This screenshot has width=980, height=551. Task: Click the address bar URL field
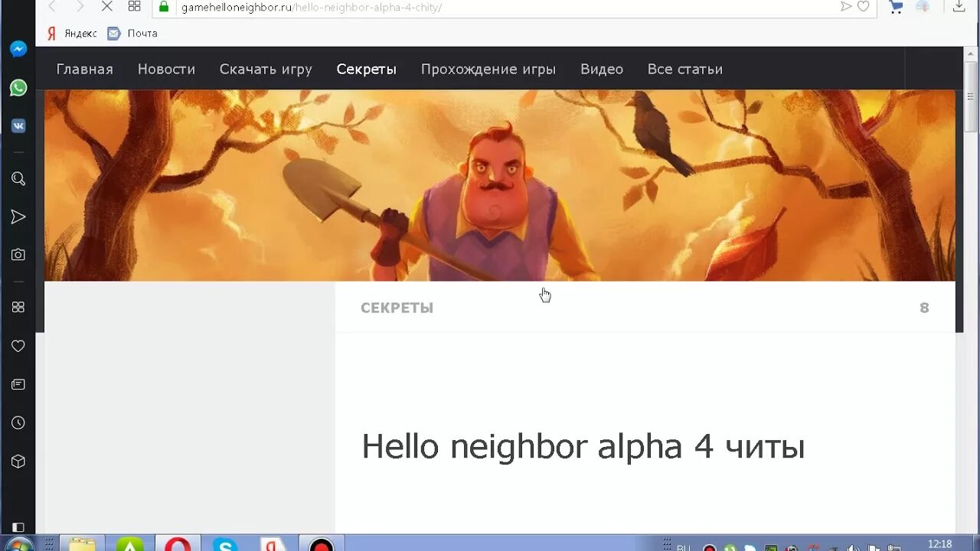pyautogui.click(x=505, y=7)
